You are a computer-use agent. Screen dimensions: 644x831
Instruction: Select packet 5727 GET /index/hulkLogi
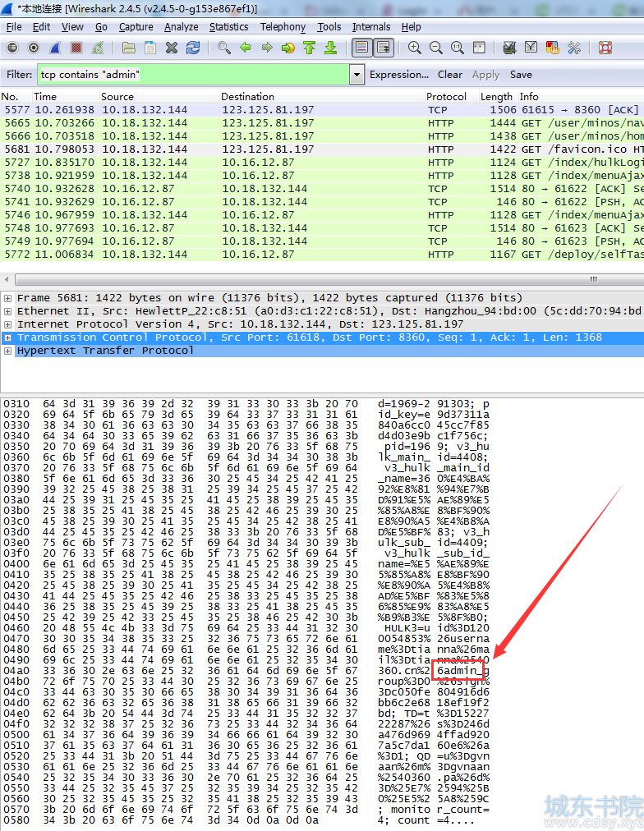(322, 162)
